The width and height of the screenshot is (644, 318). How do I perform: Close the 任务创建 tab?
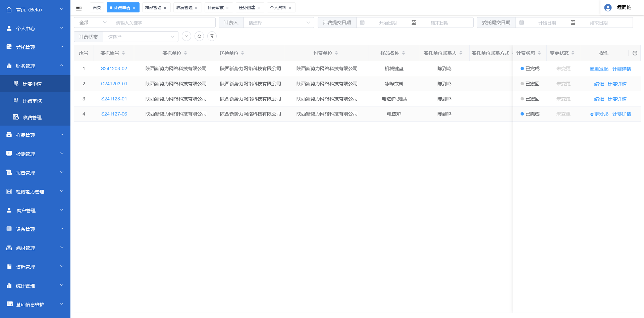259,8
